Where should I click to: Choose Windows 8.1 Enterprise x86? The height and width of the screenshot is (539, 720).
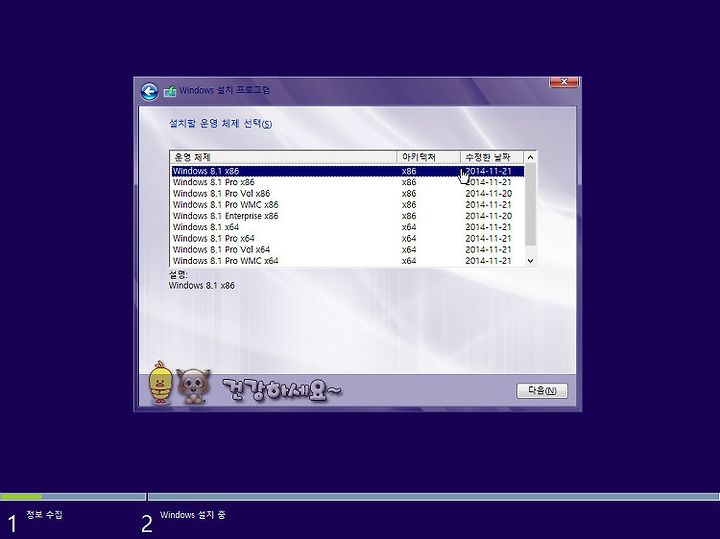(x=348, y=216)
